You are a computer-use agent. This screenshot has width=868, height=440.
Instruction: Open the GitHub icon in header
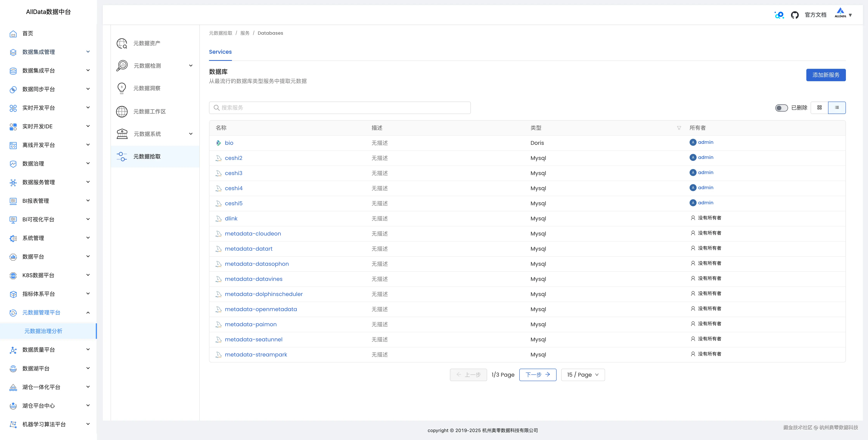click(795, 15)
